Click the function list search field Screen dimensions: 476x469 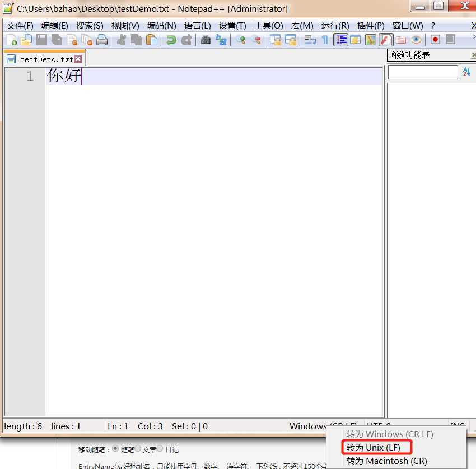click(x=423, y=73)
